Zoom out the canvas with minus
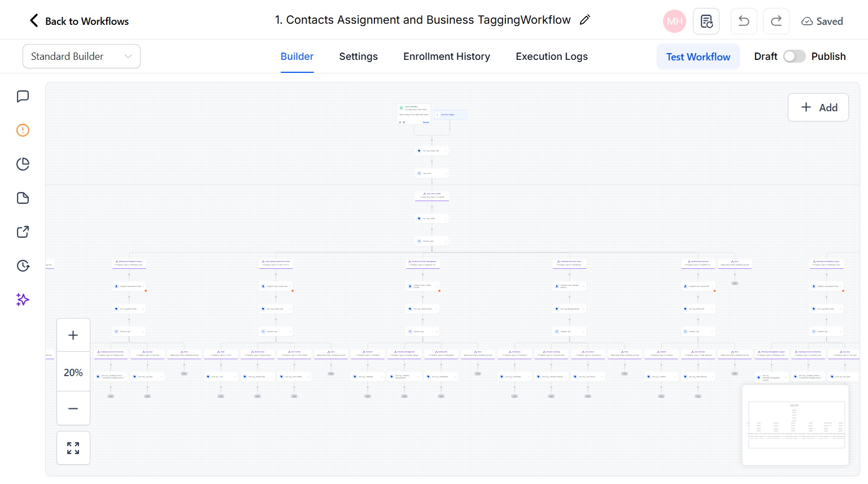868x484 pixels. [73, 408]
